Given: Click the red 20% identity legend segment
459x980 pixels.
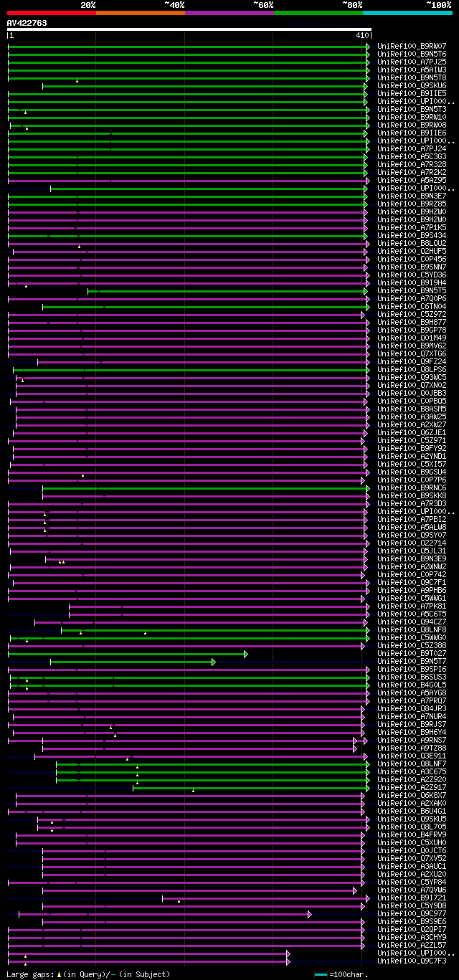Looking at the screenshot, I should [x=51, y=13].
